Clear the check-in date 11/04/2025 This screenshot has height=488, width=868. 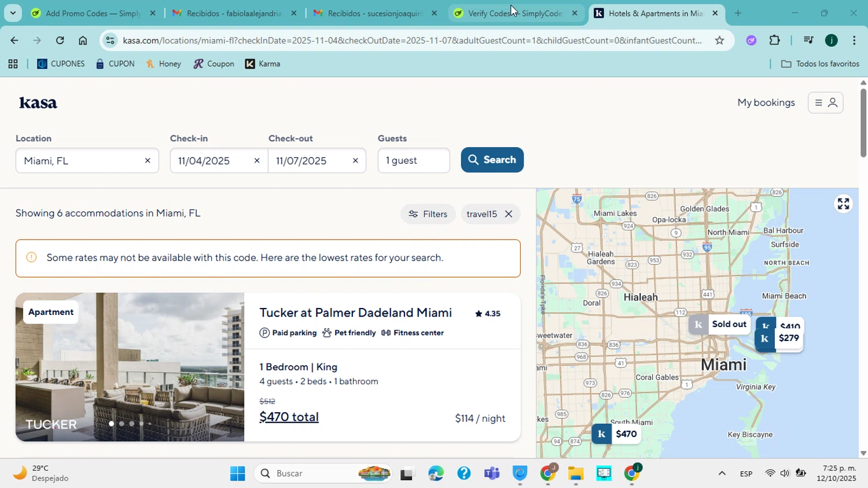pyautogui.click(x=257, y=161)
